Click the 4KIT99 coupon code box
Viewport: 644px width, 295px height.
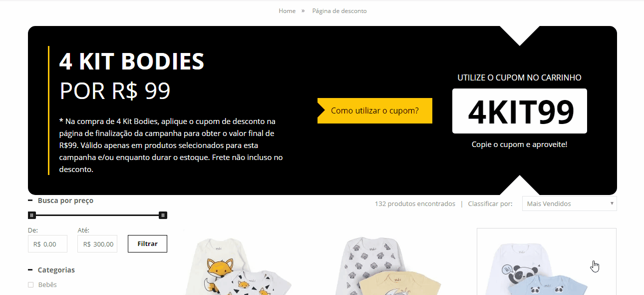click(520, 111)
